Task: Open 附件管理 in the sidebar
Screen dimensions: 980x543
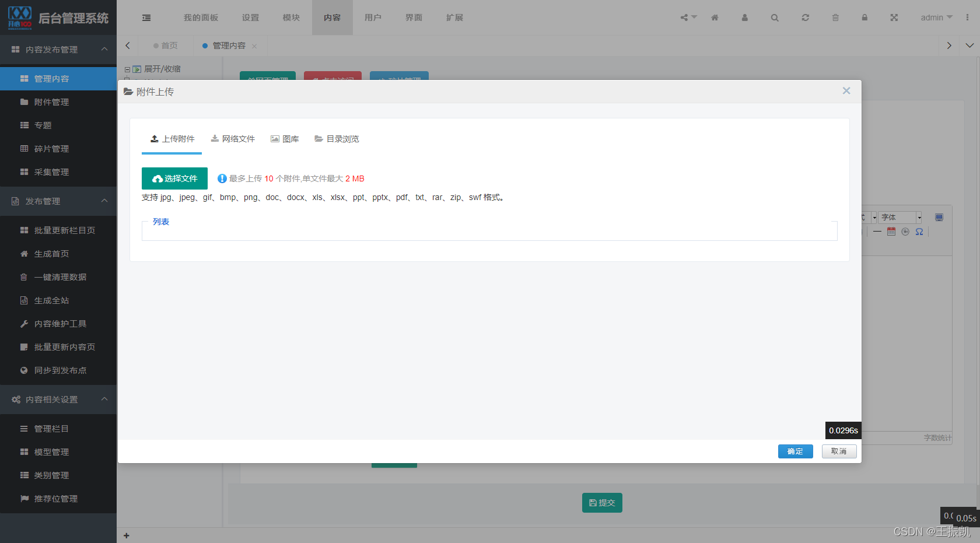Action: click(51, 102)
